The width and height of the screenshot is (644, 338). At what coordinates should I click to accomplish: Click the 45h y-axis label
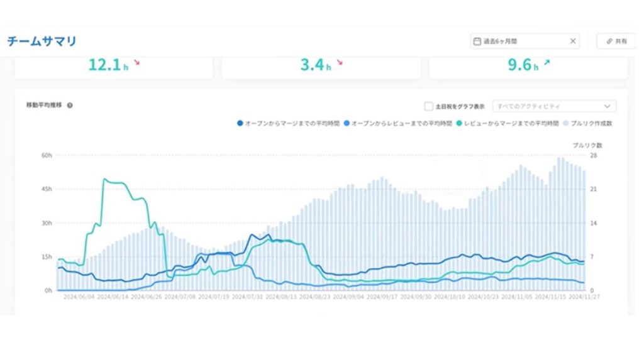[x=47, y=189]
